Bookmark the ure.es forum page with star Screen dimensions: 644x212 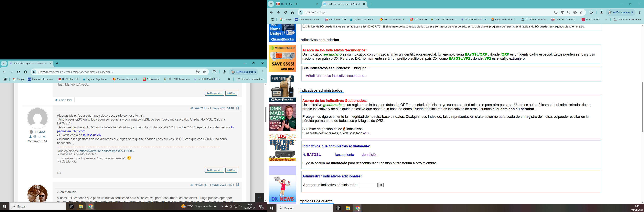click(x=204, y=72)
